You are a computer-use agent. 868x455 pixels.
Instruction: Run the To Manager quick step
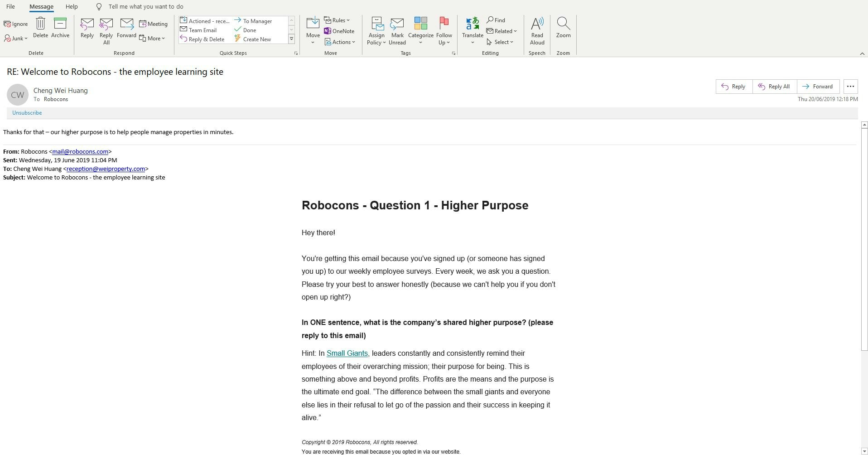coord(253,21)
